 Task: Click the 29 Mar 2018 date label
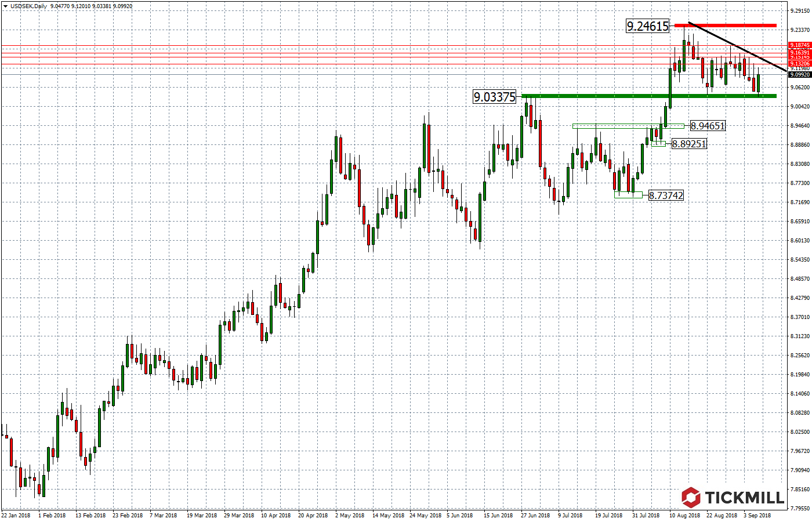tap(239, 515)
